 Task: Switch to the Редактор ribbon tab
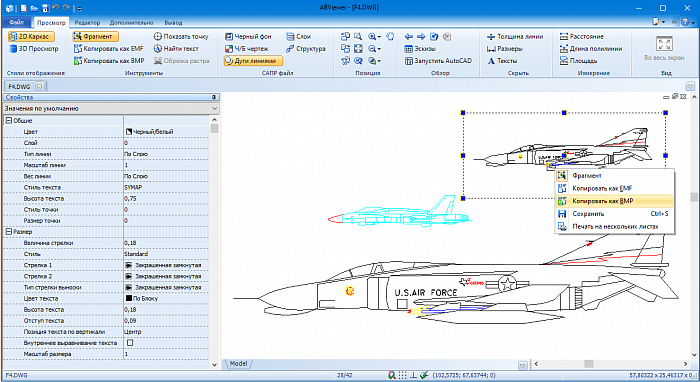[87, 22]
